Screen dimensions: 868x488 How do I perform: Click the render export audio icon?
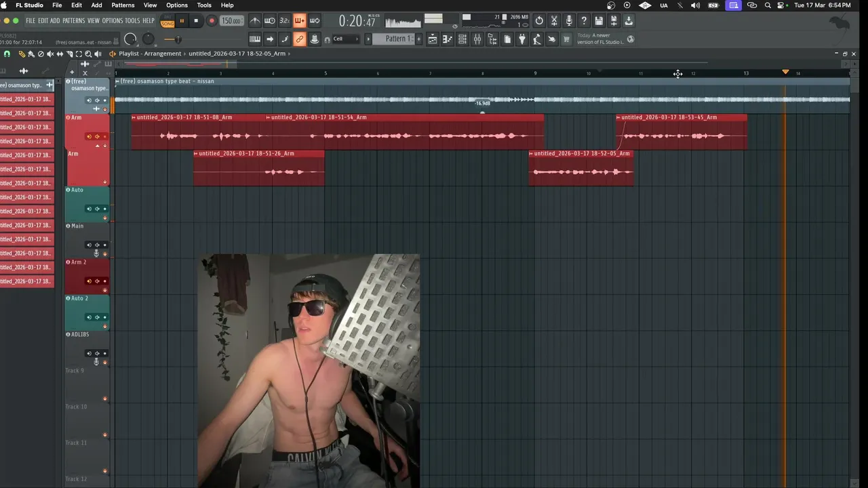point(614,21)
